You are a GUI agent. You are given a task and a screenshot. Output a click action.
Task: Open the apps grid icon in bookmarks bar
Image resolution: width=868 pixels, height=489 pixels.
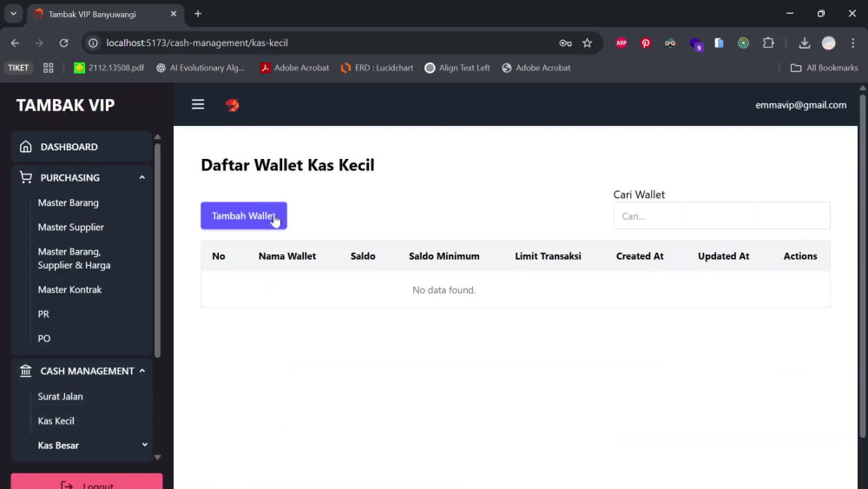coord(48,68)
